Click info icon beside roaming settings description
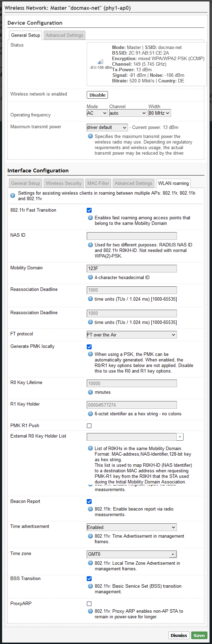 (x=13, y=195)
